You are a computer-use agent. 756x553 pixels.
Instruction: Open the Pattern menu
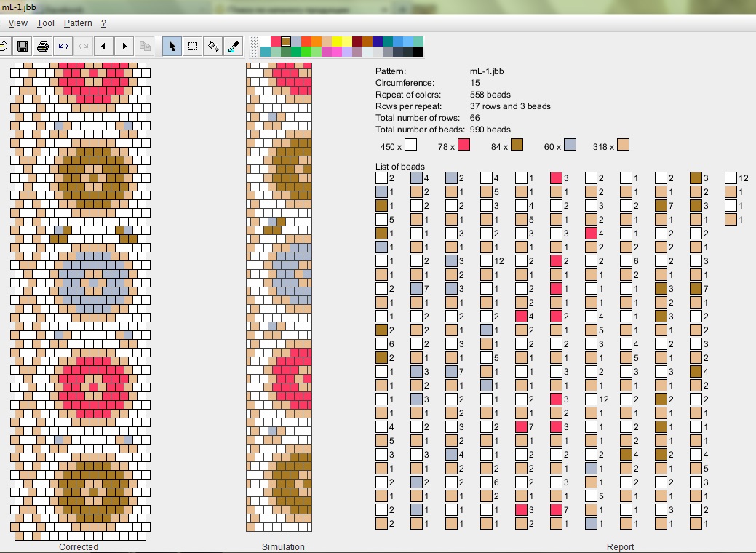click(78, 23)
